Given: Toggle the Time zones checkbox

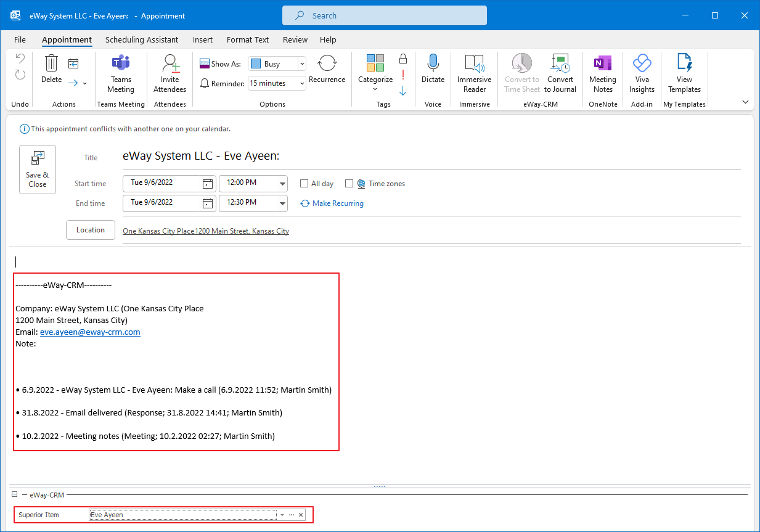Looking at the screenshot, I should (x=349, y=184).
